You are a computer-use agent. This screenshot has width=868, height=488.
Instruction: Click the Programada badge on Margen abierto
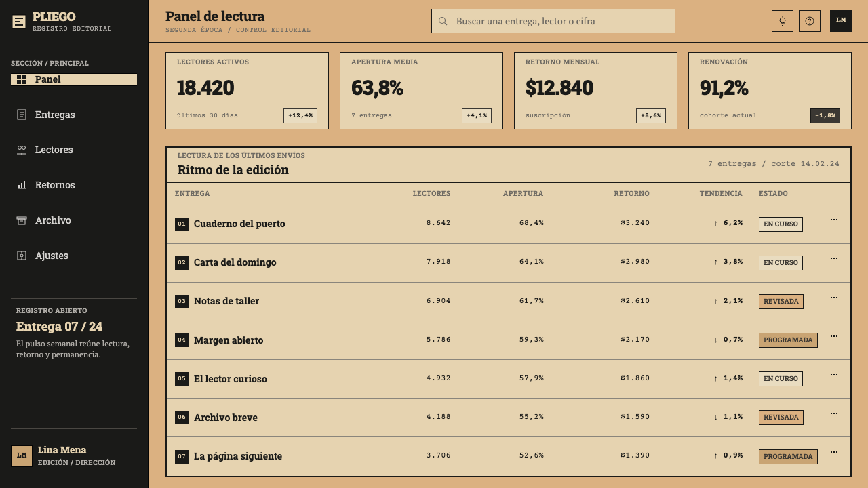[788, 340]
